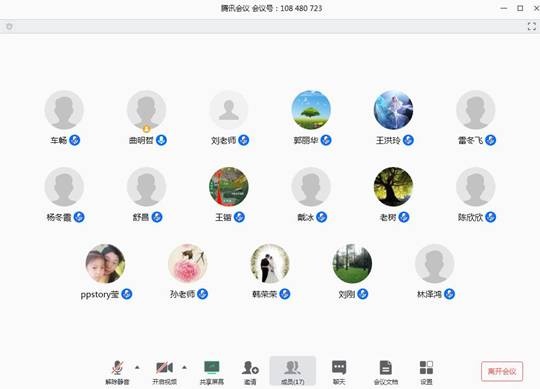
Task: Click the orange host badge on 曲明哲's avatar
Action: point(146,129)
